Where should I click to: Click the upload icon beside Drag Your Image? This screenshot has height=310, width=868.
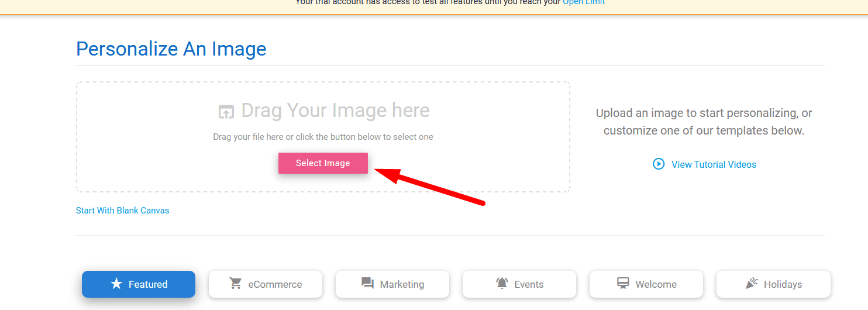[226, 111]
